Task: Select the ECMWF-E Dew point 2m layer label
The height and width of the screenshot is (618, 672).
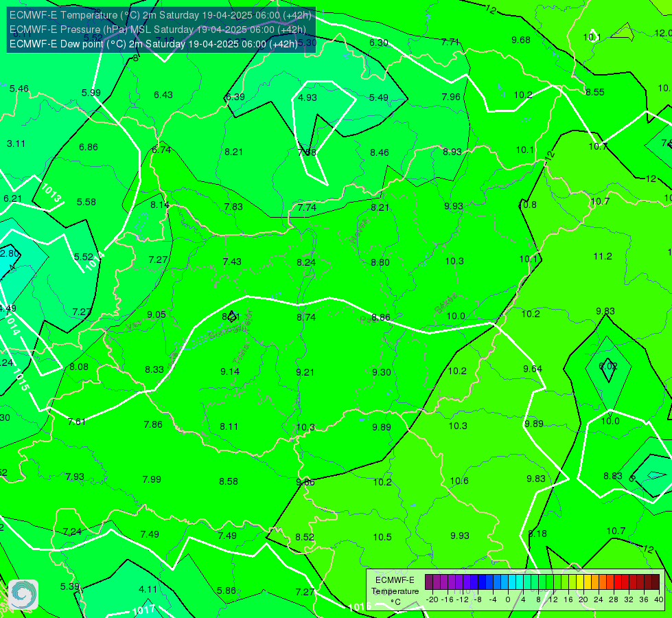Action: (154, 44)
